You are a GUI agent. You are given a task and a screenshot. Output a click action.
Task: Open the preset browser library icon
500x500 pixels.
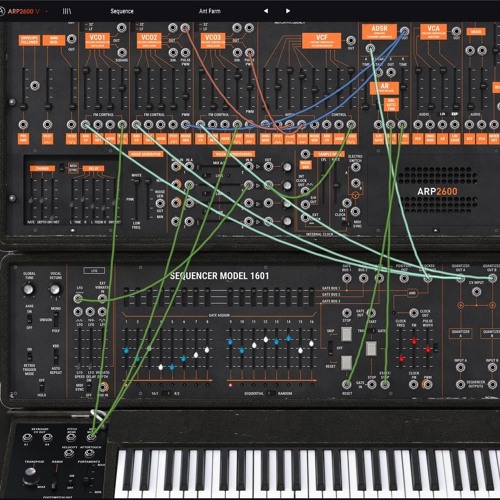click(67, 11)
